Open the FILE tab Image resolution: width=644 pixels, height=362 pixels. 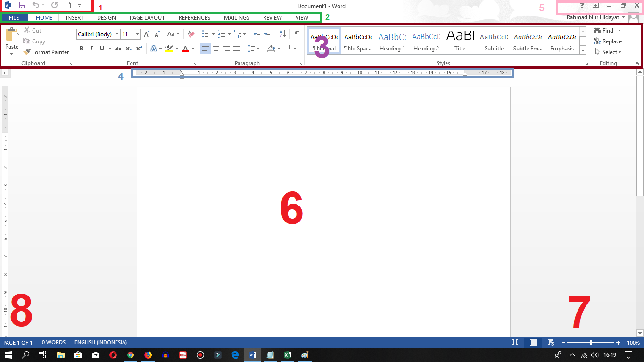[14, 18]
